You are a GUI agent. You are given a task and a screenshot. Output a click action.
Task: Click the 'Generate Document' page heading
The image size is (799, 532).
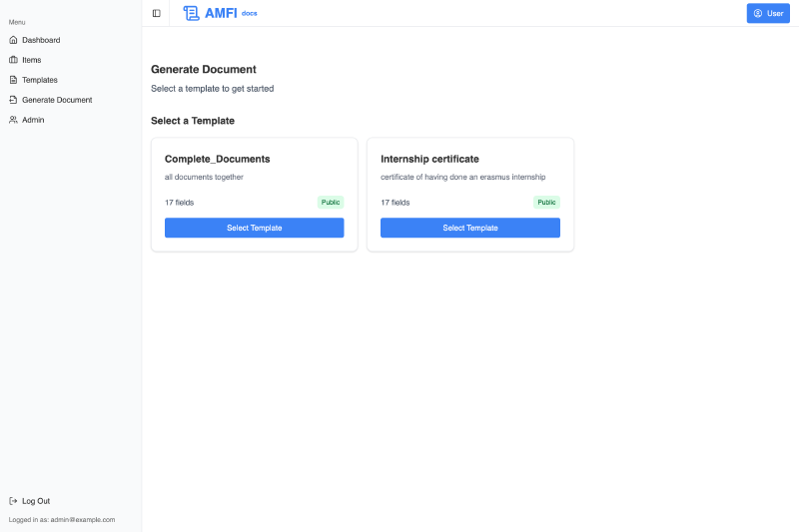tap(204, 69)
